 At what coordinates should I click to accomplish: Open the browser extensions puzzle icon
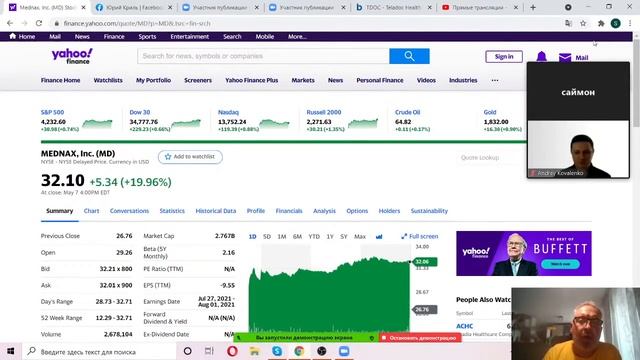[x=600, y=23]
